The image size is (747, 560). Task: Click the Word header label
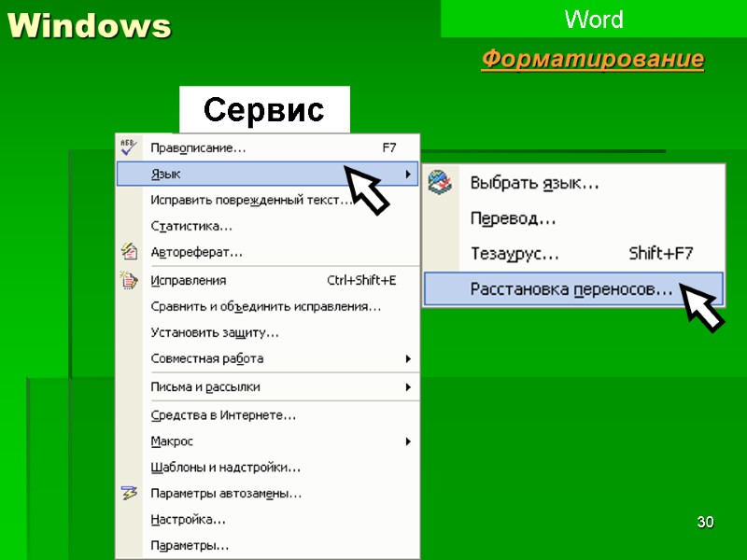click(594, 20)
